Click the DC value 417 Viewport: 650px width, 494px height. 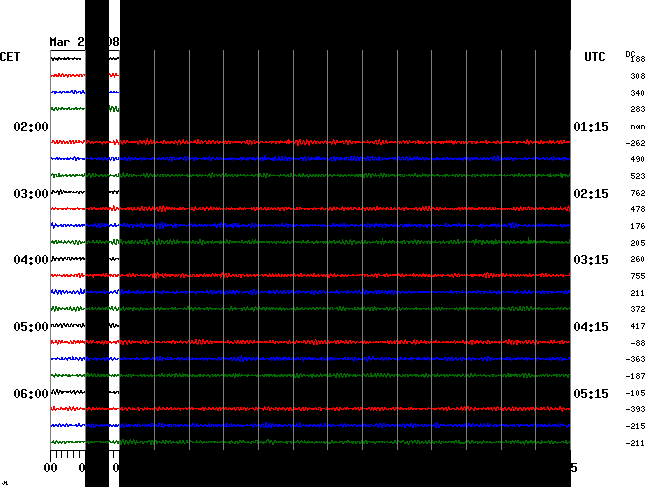click(638, 326)
